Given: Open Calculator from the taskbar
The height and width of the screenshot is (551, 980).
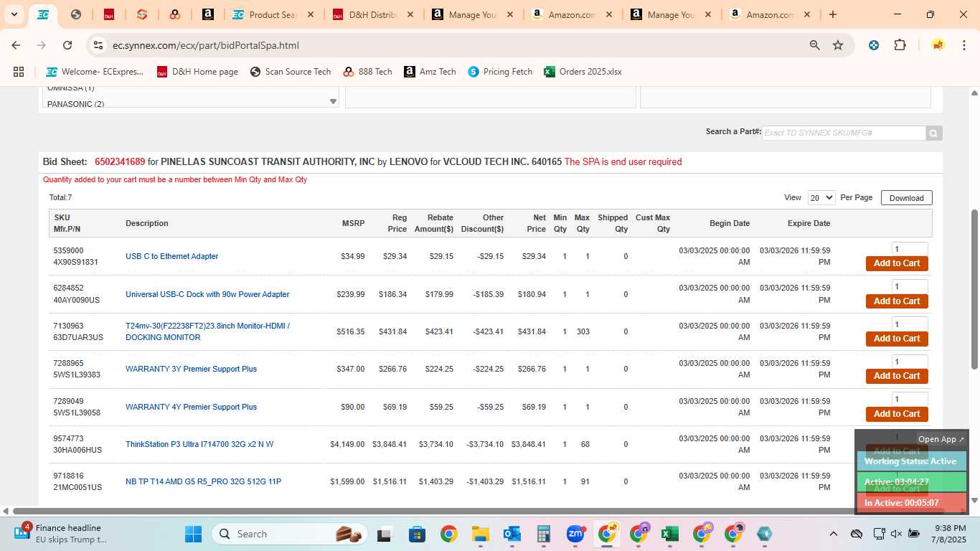Looking at the screenshot, I should (543, 534).
